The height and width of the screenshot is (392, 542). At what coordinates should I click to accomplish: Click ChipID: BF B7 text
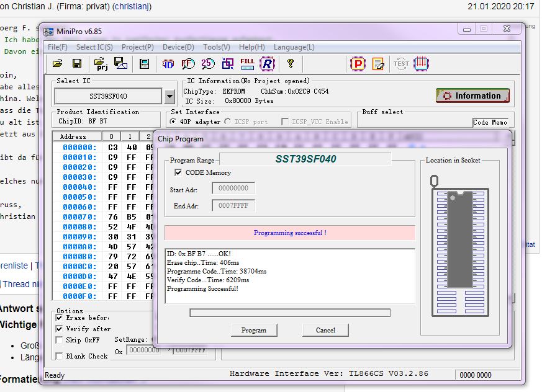(83, 121)
